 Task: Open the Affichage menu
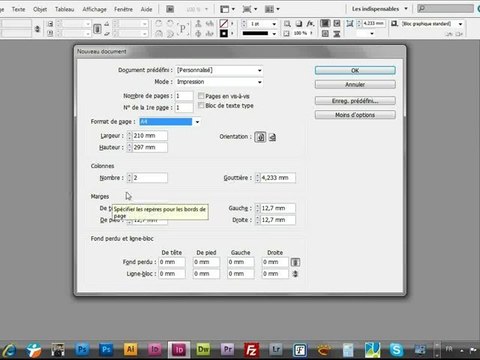coord(94,9)
